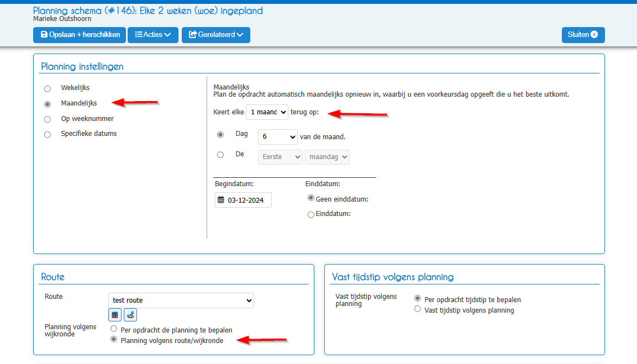Open the route map icon button
Screen dimensions: 637x364
coord(130,315)
